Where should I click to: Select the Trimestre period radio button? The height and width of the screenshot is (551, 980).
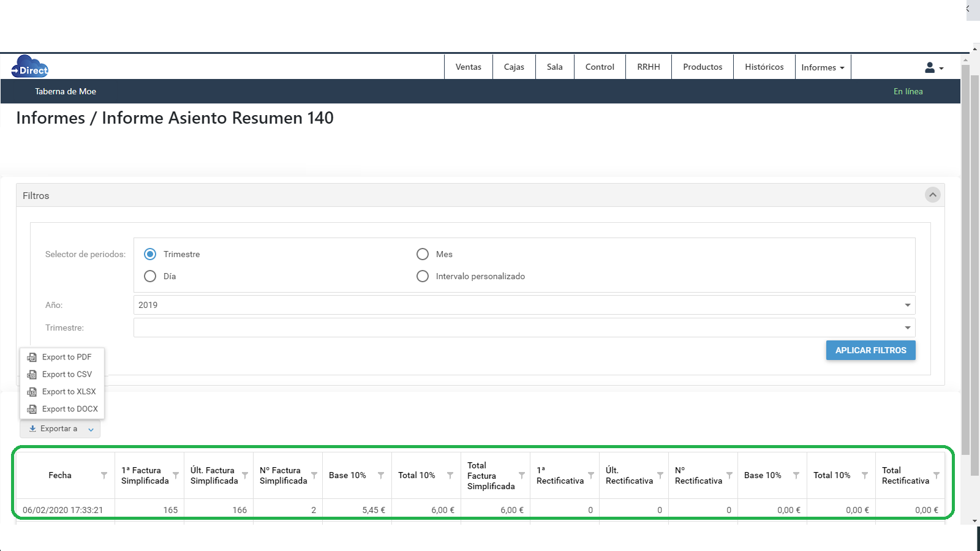[150, 254]
